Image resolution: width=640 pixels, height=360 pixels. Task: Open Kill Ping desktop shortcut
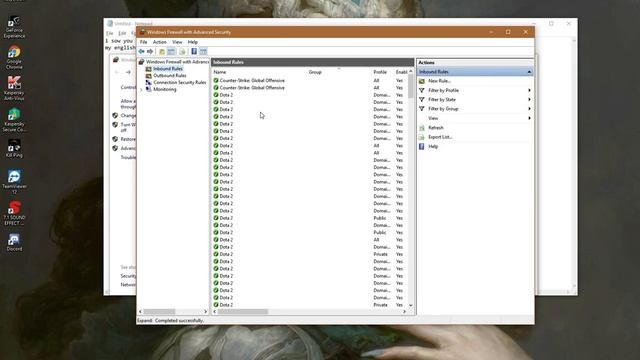click(14, 149)
